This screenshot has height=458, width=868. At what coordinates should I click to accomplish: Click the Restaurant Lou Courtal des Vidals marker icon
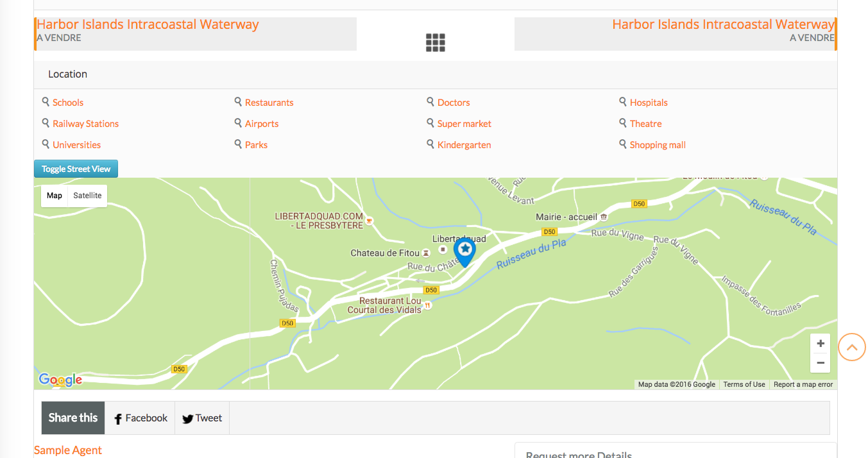[429, 305]
